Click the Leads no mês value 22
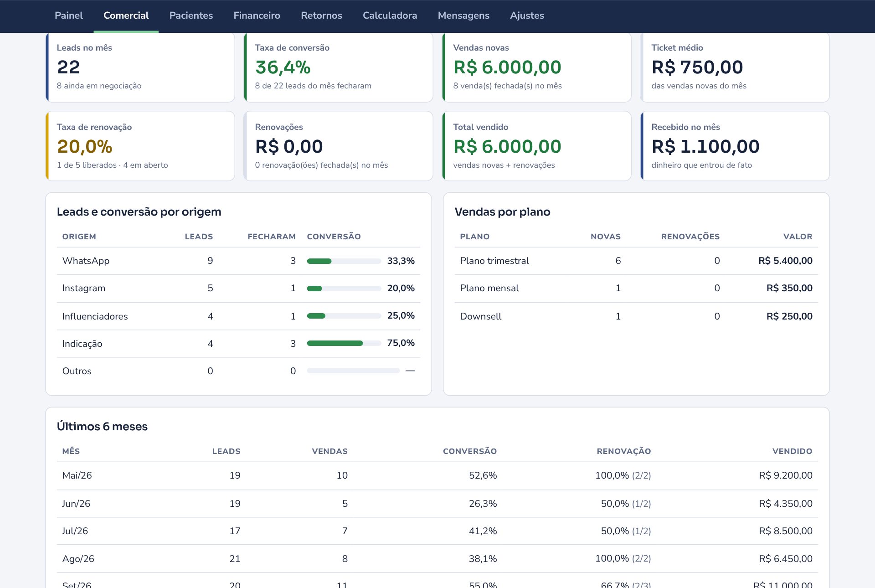875x588 pixels. tap(68, 67)
